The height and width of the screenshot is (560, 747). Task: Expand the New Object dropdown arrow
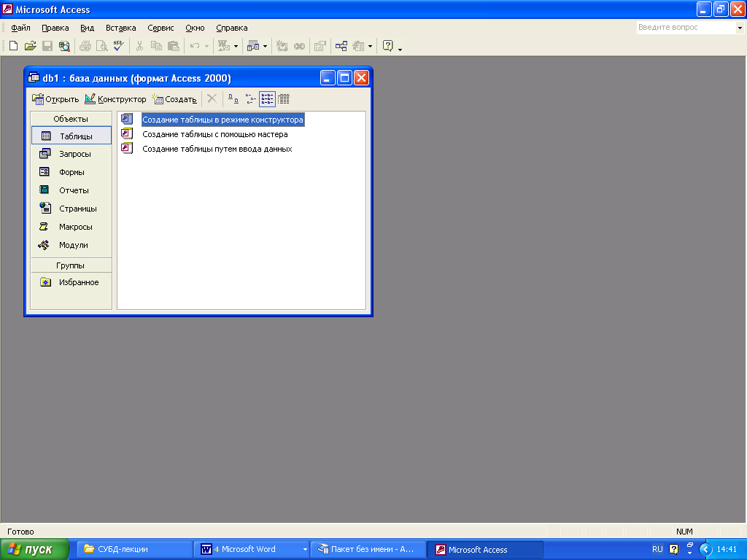click(370, 46)
